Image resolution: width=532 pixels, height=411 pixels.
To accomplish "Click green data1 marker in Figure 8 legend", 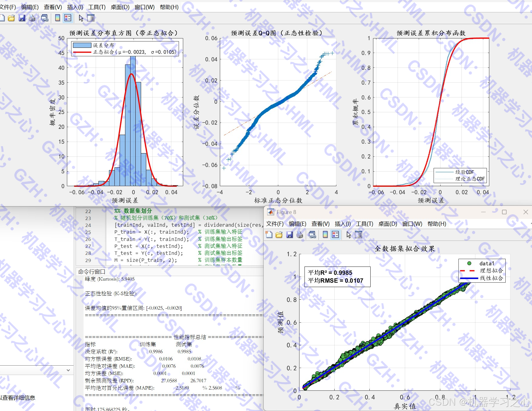I will pos(469,263).
